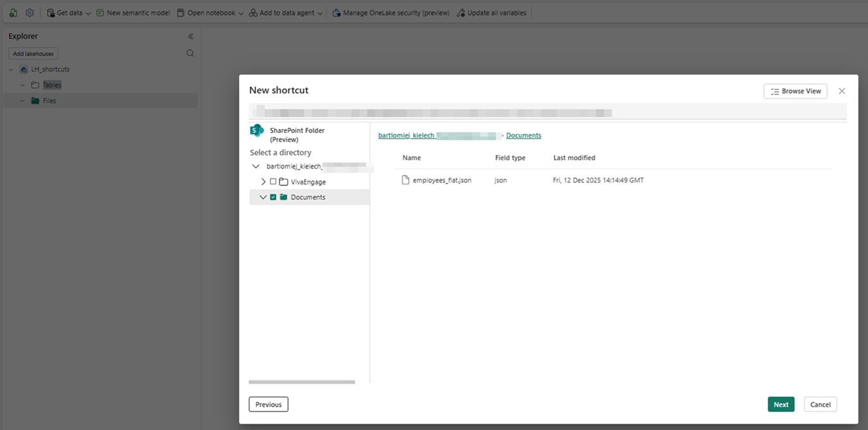Image resolution: width=868 pixels, height=430 pixels.
Task: Expand the VivaEngage folder node
Action: (x=263, y=182)
